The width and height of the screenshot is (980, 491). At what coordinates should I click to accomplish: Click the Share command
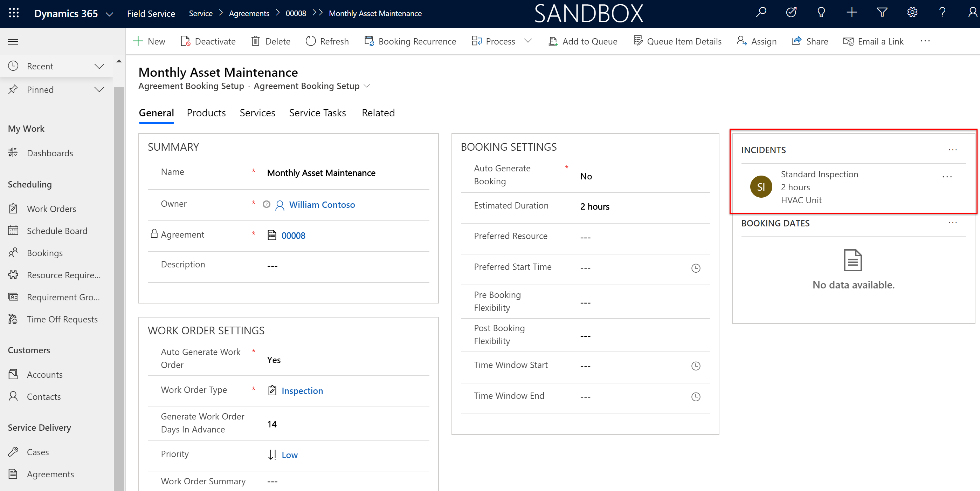coord(809,41)
